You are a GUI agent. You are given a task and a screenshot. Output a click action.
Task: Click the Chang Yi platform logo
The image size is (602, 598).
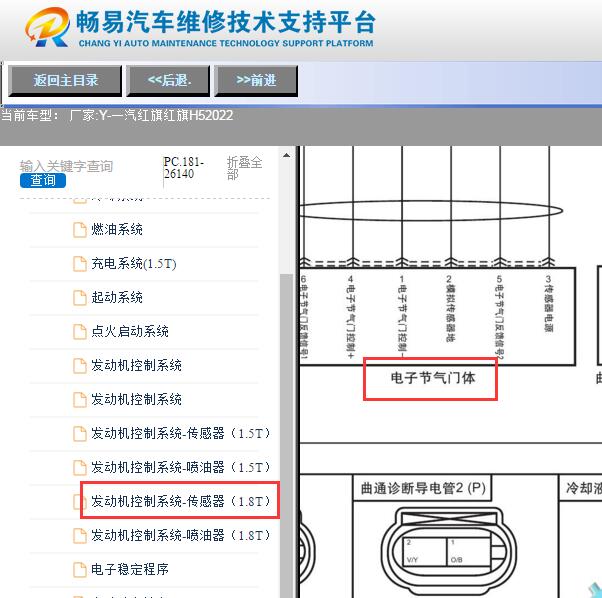48,27
